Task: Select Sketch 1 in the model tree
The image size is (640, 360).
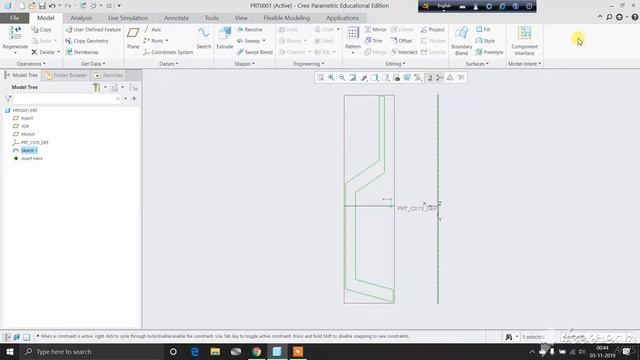Action: pos(25,150)
